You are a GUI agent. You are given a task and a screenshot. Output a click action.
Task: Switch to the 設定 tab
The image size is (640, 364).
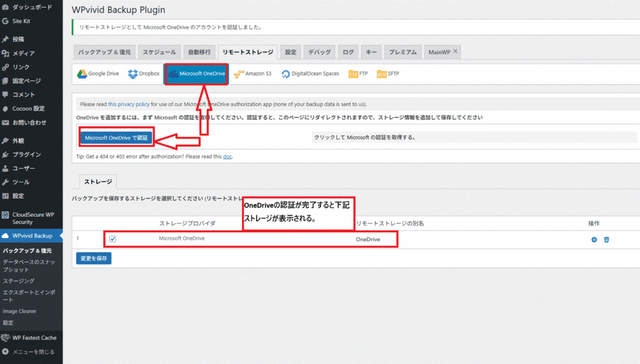(291, 52)
